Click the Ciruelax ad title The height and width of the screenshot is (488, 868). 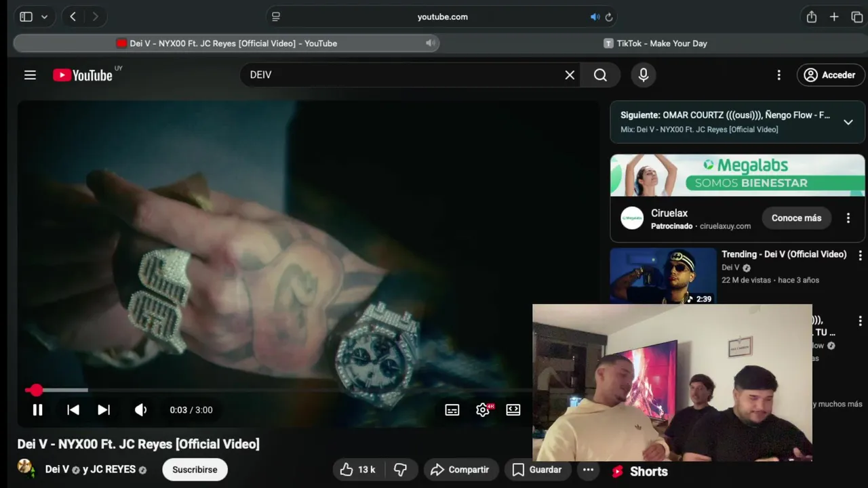669,213
